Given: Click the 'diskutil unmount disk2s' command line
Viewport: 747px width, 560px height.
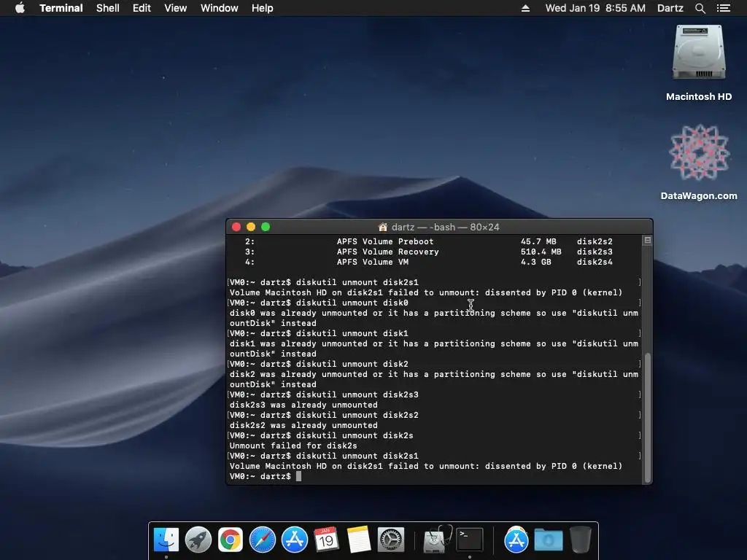Looking at the screenshot, I should [355, 435].
